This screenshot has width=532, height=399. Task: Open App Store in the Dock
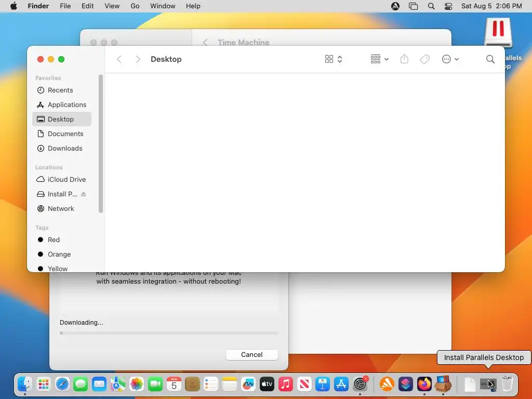point(341,384)
